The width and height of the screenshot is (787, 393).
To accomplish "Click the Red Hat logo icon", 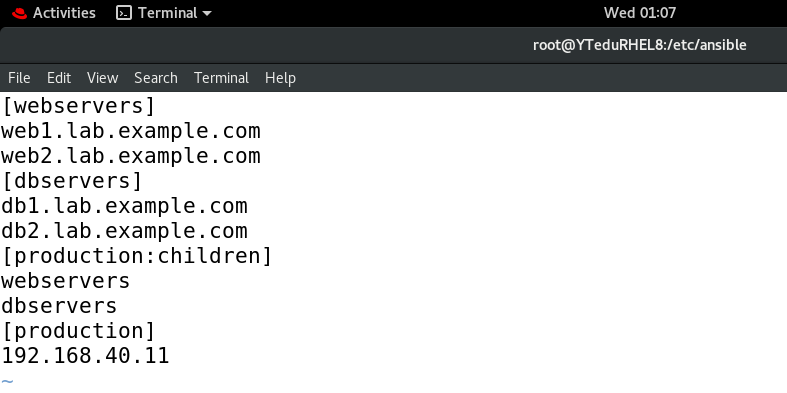I will [20, 13].
